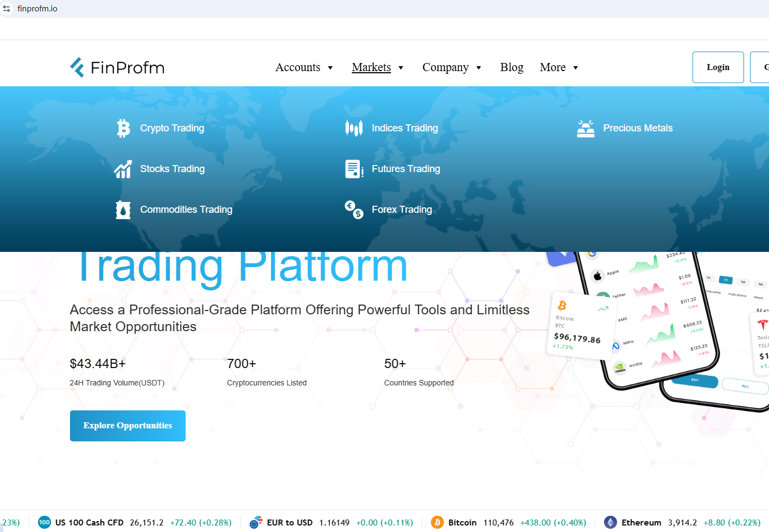Click the 24H Trading Volume(USDT) label
This screenshot has height=532, width=769.
tap(117, 383)
